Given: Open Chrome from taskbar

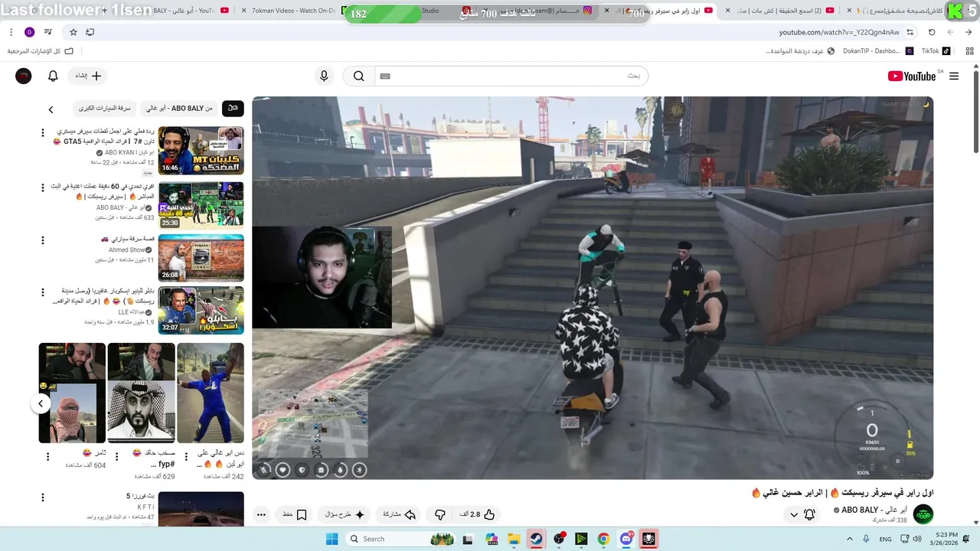Looking at the screenshot, I should pos(603,539).
